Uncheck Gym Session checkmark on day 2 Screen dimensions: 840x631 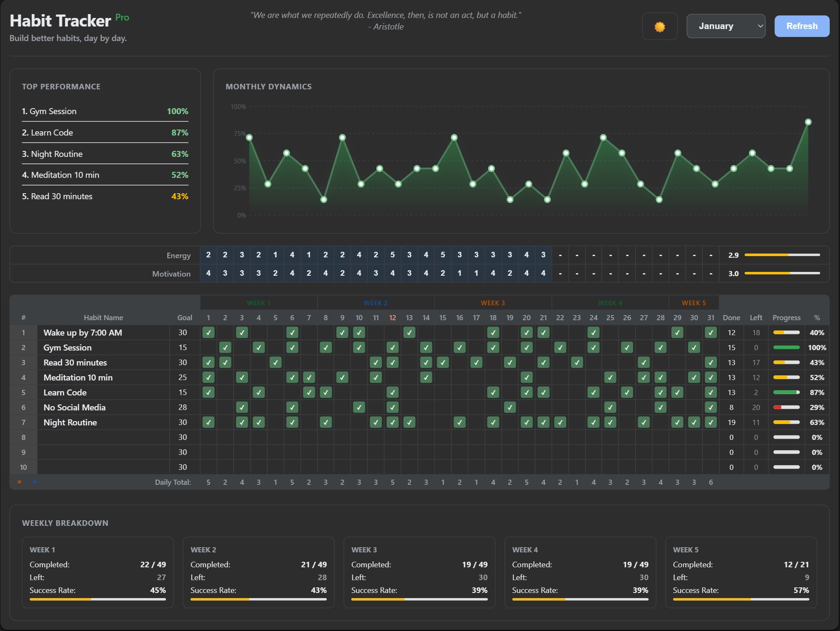pos(225,348)
